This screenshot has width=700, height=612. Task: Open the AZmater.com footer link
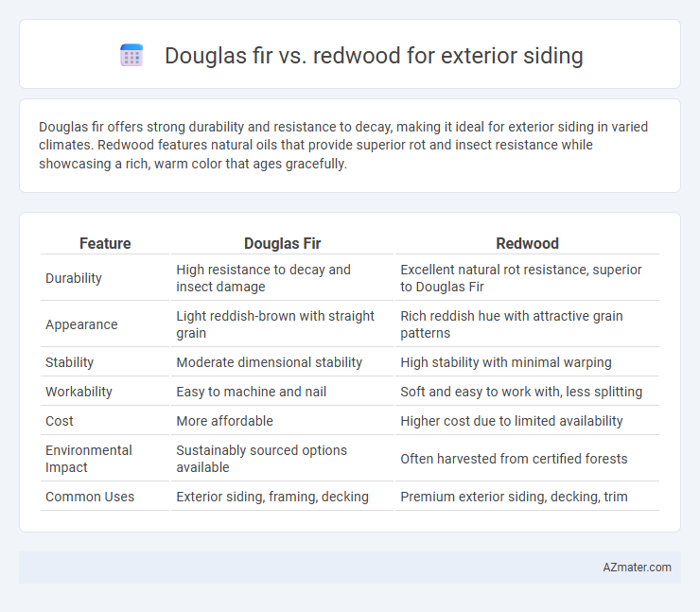637,567
